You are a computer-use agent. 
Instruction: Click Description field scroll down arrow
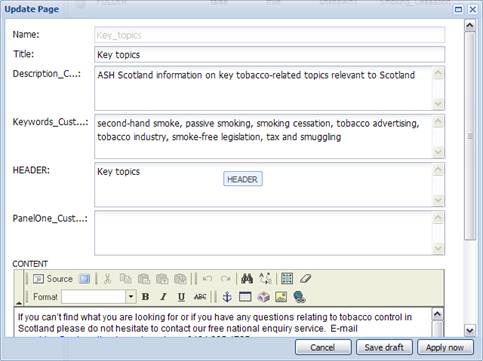[x=438, y=104]
